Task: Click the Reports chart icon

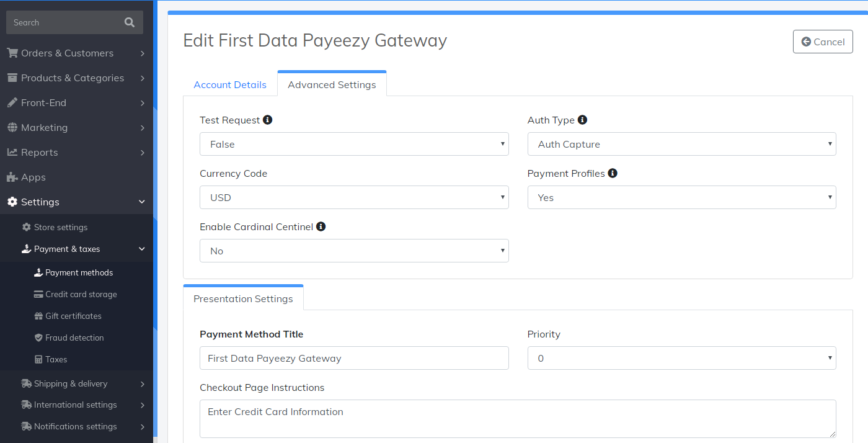Action: [12, 152]
